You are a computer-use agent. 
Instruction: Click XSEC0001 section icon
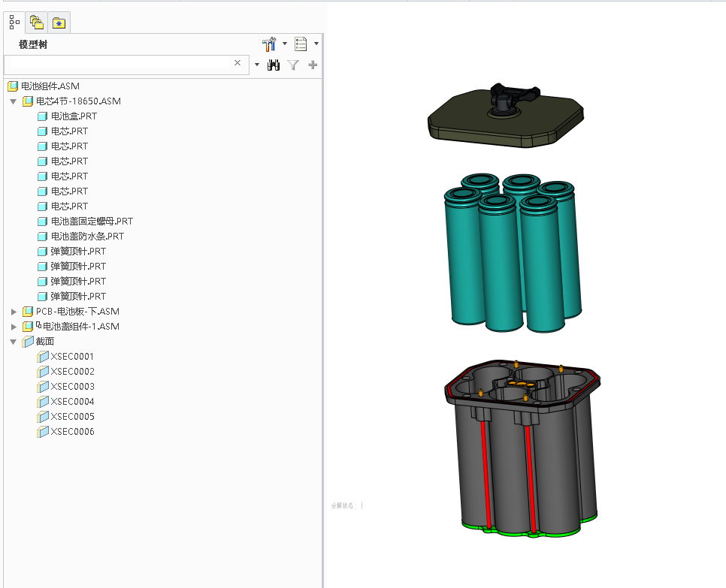43,356
